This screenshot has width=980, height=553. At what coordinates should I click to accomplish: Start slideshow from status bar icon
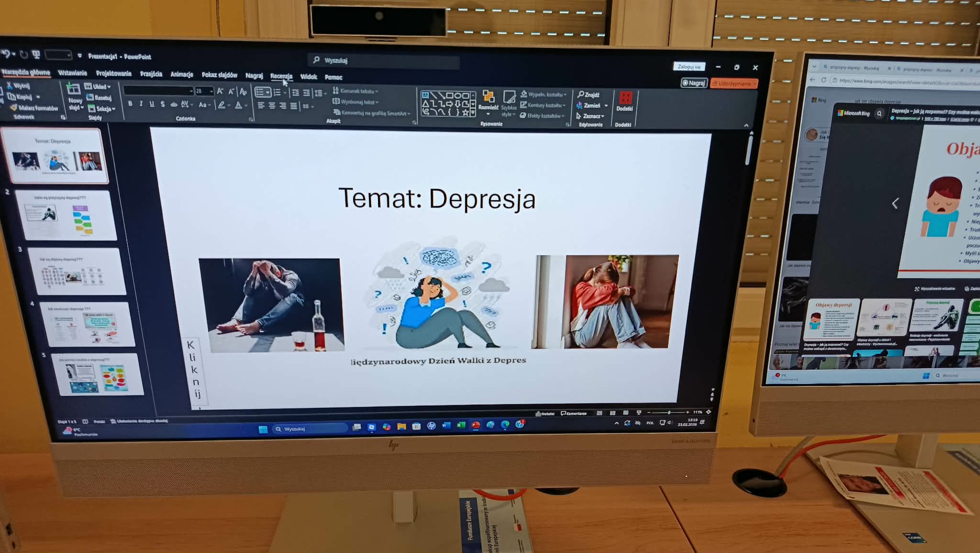639,412
